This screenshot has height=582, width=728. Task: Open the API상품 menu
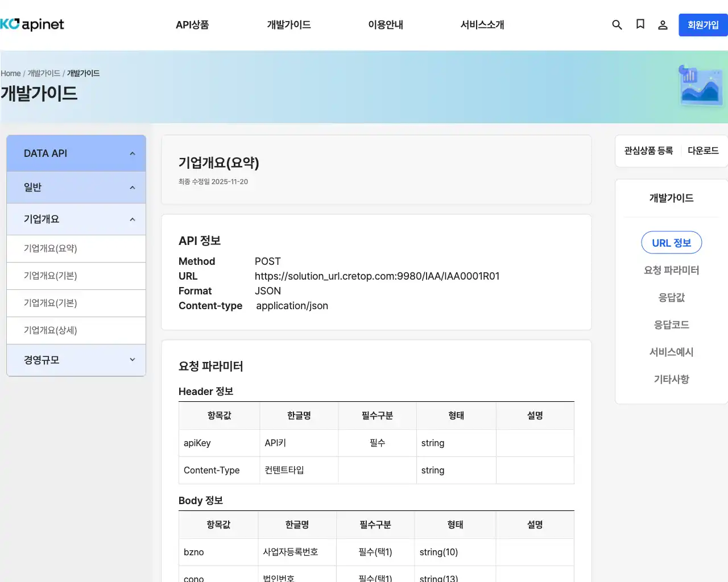(x=192, y=24)
